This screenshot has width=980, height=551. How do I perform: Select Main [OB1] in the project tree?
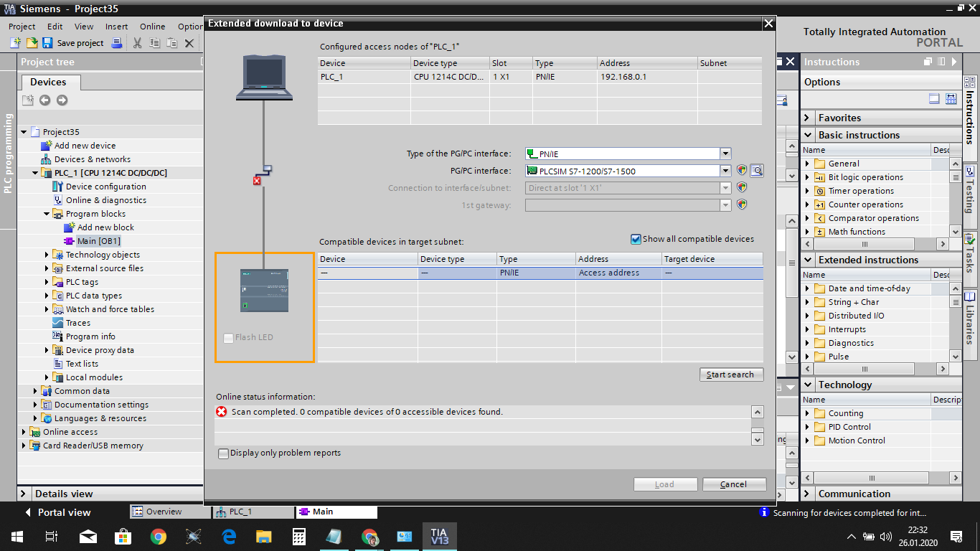99,241
